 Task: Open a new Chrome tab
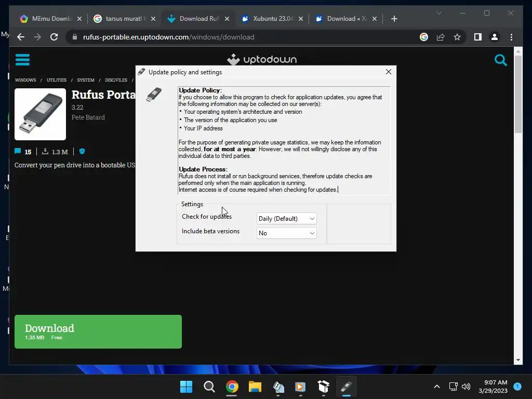pos(394,19)
